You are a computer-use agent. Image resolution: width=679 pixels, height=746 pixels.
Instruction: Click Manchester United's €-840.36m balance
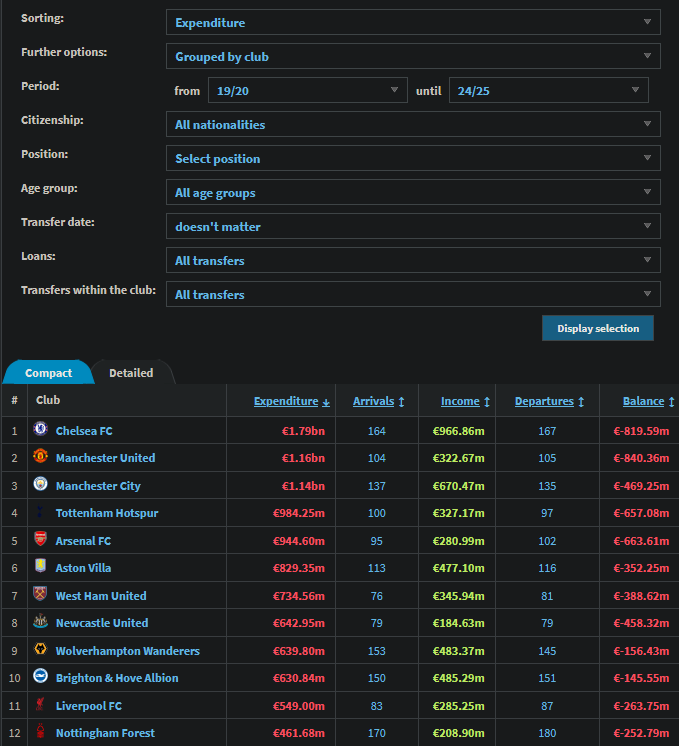(x=641, y=458)
